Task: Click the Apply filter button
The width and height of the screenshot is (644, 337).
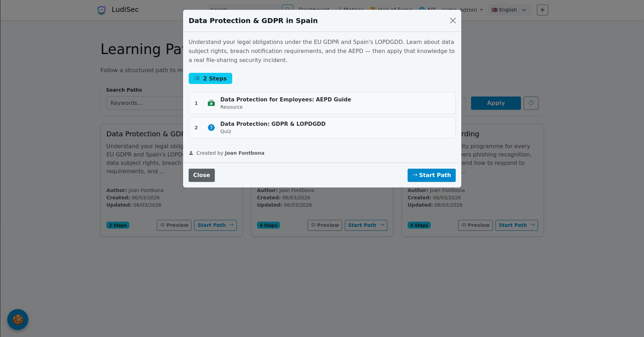Action: [x=496, y=103]
